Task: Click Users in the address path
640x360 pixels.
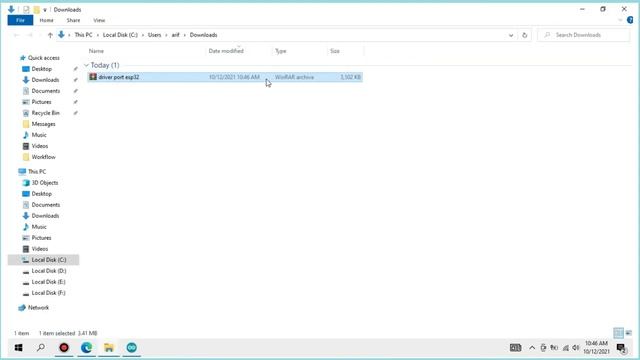Action: [154, 35]
